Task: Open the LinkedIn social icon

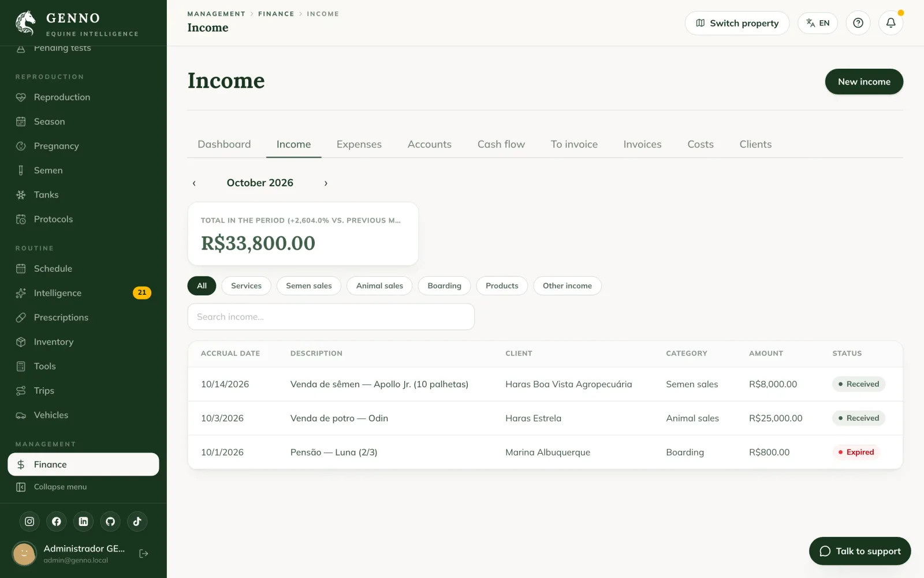Action: click(x=83, y=521)
